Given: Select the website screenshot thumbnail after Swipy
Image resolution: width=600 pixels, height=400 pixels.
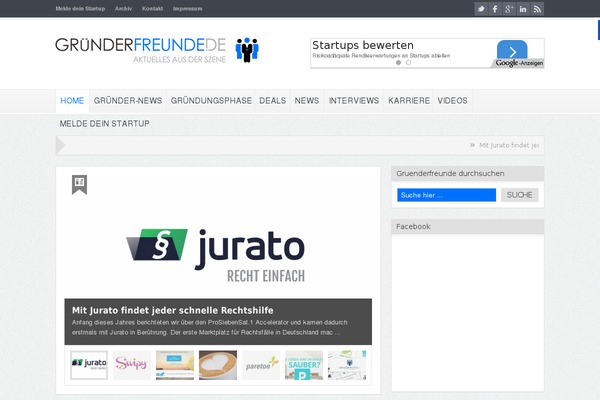Looking at the screenshot, I should click(x=175, y=365).
